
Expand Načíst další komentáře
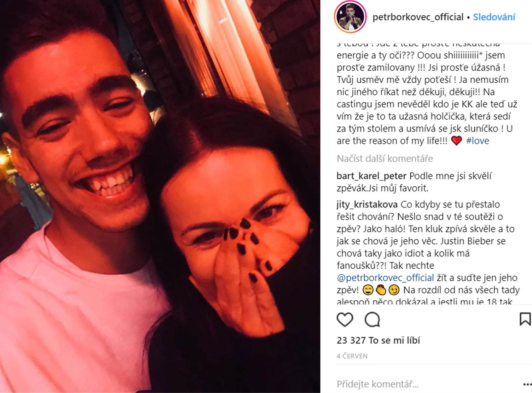click(385, 158)
